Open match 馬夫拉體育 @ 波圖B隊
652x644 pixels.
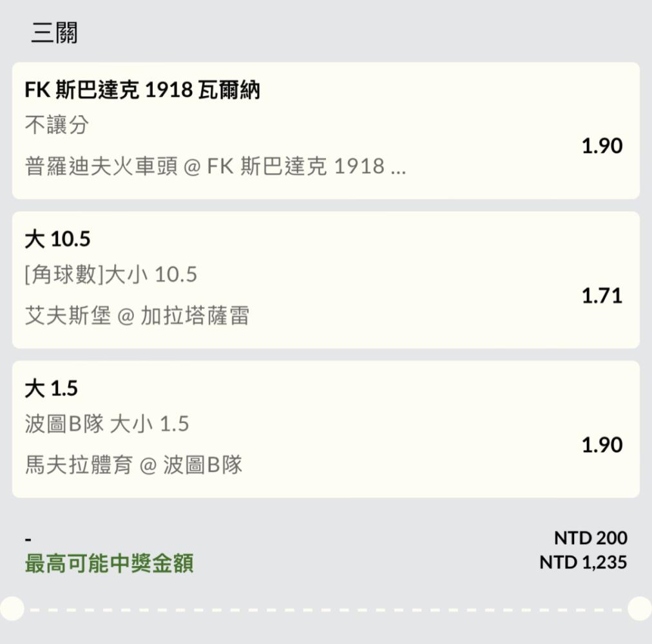click(x=133, y=465)
